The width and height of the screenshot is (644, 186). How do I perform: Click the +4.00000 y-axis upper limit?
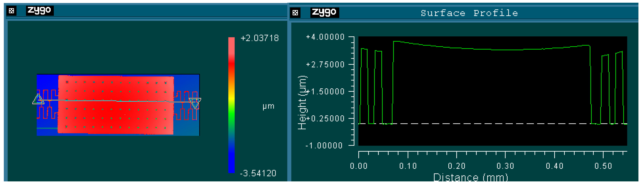point(325,37)
